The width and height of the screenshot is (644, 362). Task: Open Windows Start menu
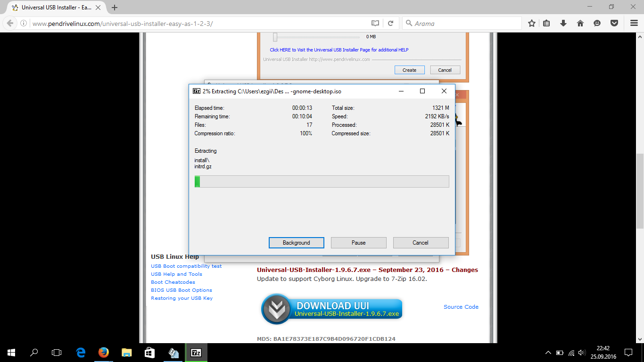click(11, 352)
